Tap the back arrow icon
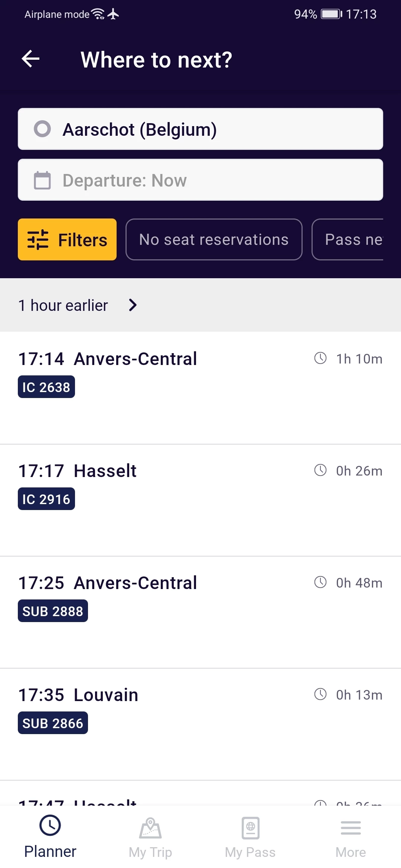Screen dimensions: 401x868 click(x=31, y=59)
